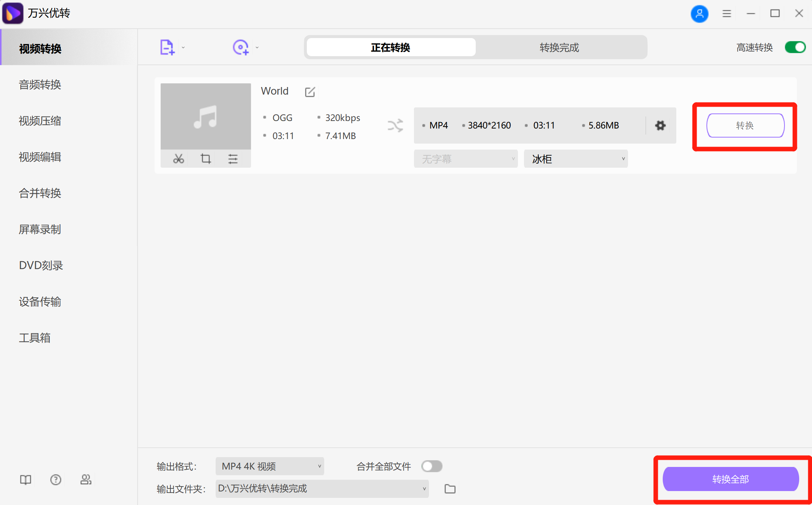This screenshot has width=812, height=505.
Task: Click the 转换 button for the World file
Action: (745, 125)
